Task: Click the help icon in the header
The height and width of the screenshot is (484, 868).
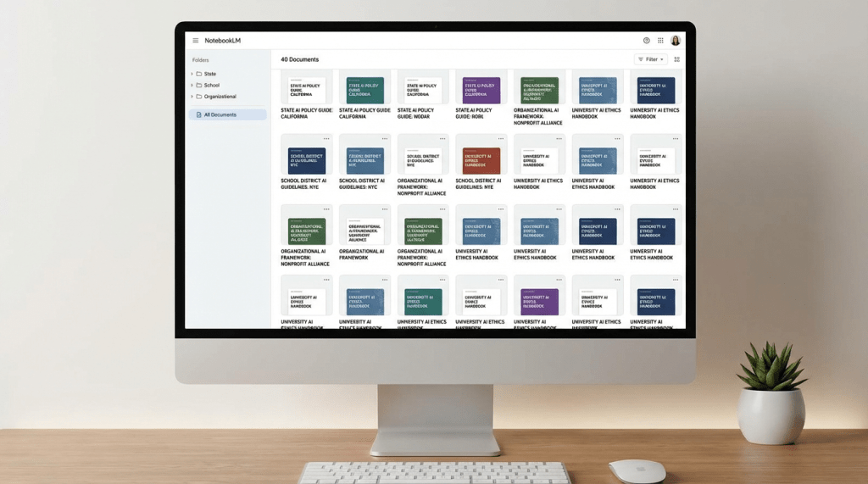Action: (x=647, y=41)
